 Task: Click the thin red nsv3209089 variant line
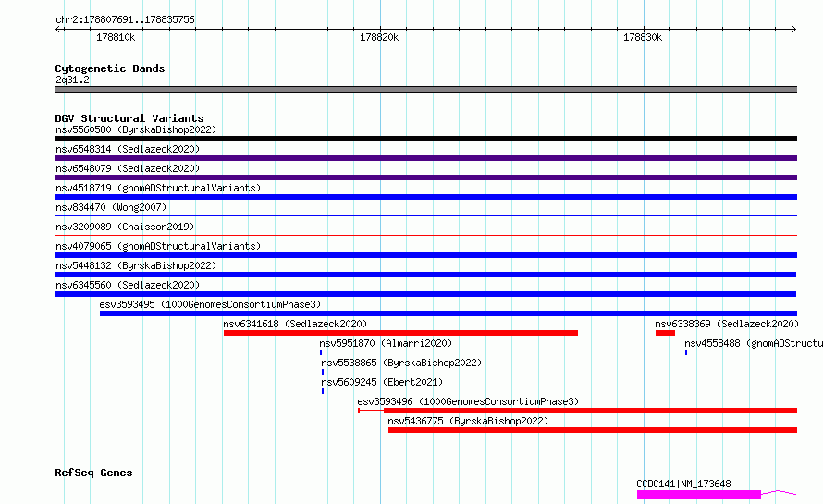coord(425,235)
